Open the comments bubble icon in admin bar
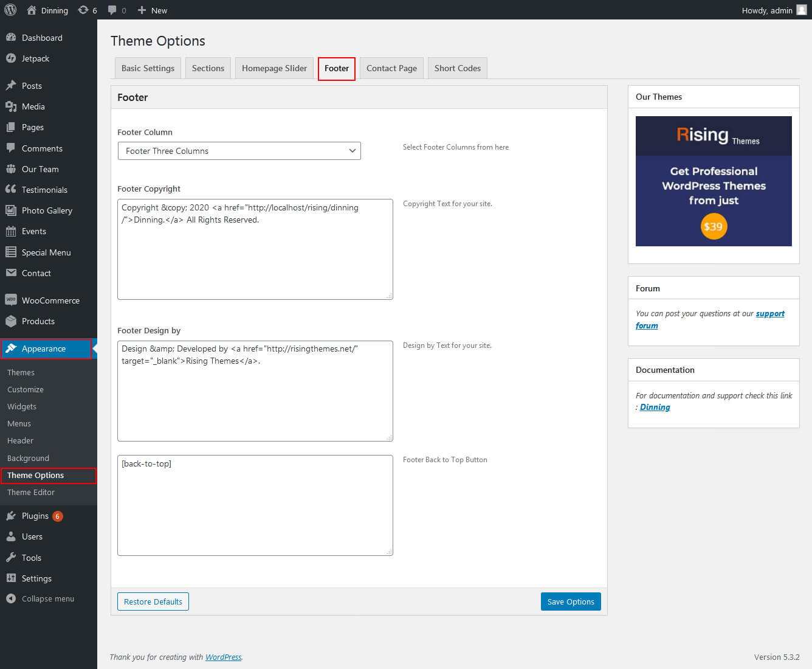Screen dimensions: 812x669 (112, 10)
